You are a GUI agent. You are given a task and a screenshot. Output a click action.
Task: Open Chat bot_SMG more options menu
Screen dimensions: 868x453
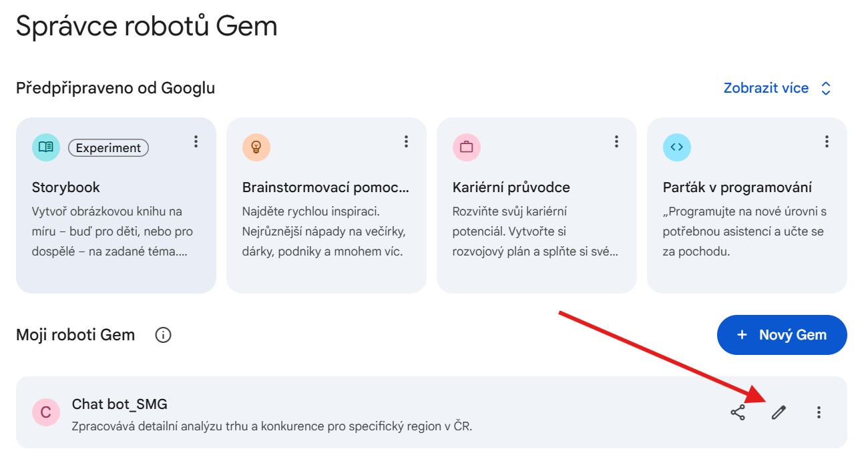819,412
